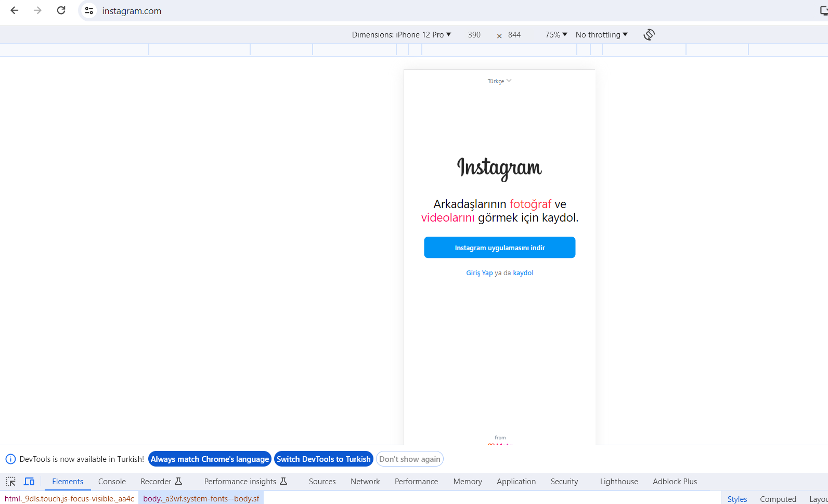828x504 pixels.
Task: Go forward in browser history
Action: pos(37,10)
